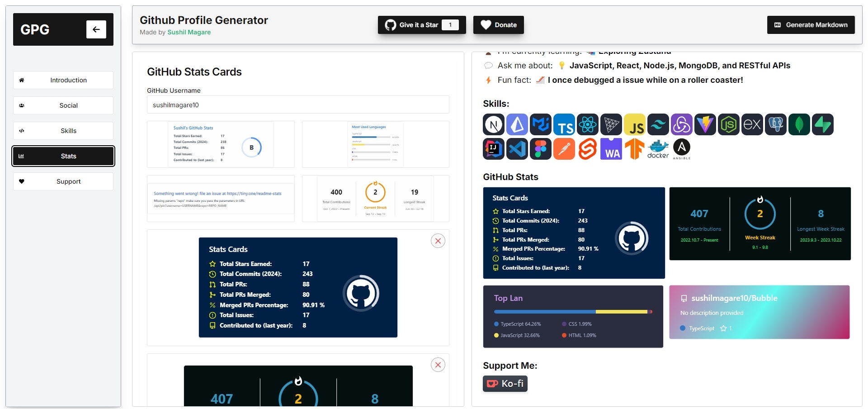The image size is (868, 409).
Task: Click the Figma icon
Action: (541, 149)
